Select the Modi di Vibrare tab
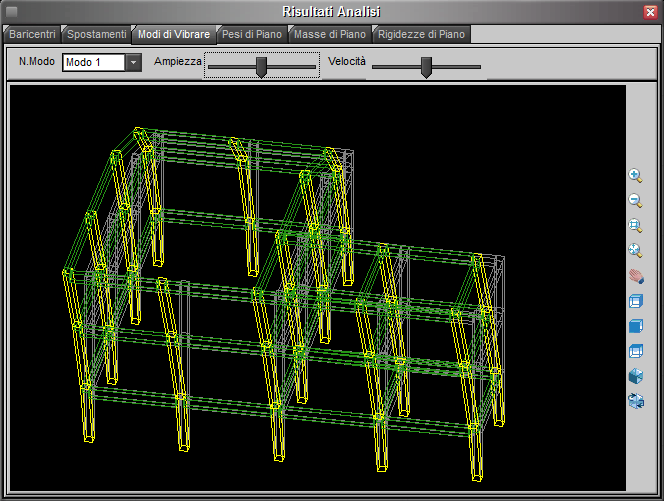 click(174, 34)
